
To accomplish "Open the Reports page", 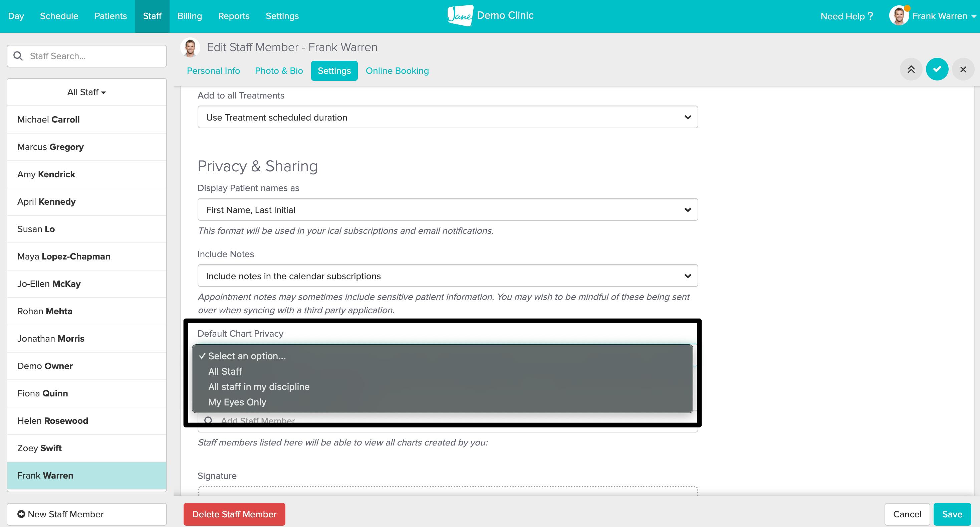I will click(x=234, y=16).
